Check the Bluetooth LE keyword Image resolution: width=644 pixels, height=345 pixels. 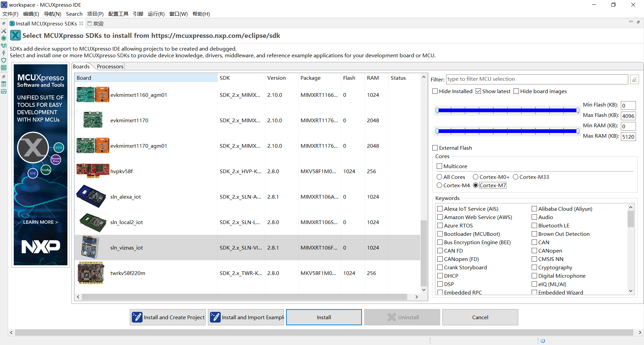(534, 225)
